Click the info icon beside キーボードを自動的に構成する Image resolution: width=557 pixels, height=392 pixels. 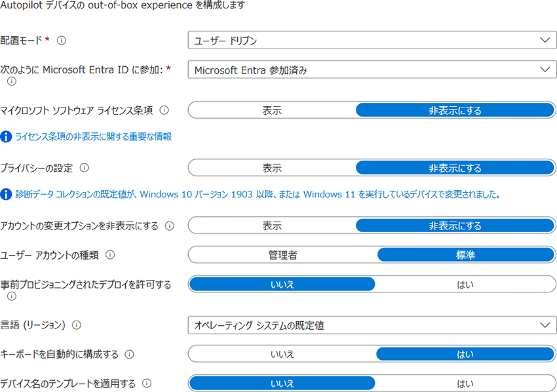click(x=130, y=355)
